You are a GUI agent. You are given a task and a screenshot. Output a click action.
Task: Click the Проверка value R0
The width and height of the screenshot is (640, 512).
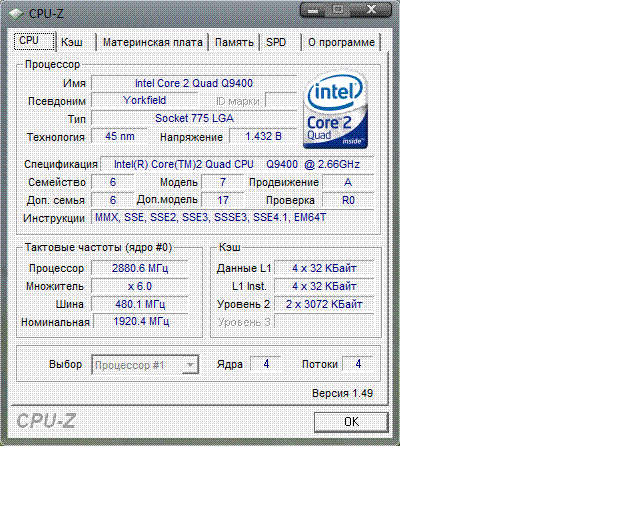(348, 200)
